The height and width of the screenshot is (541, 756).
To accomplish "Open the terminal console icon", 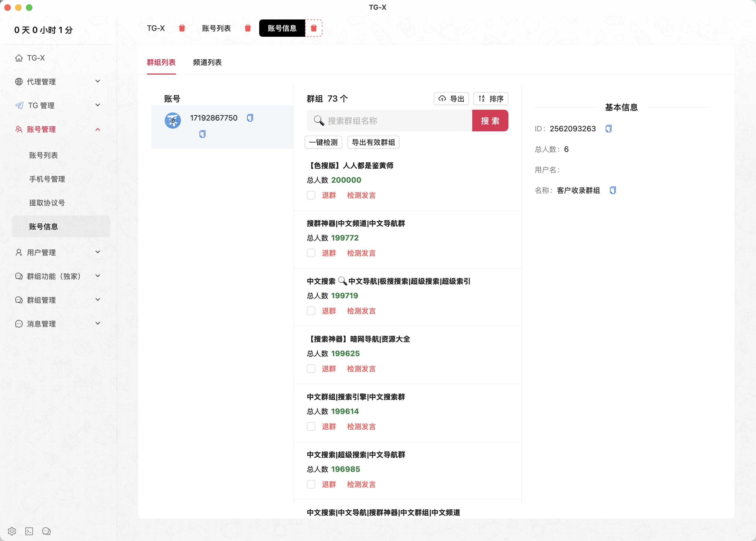I will tap(29, 531).
